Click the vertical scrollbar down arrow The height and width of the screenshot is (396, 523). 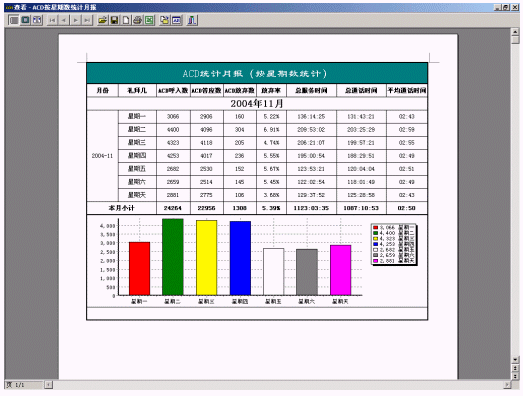[515, 360]
